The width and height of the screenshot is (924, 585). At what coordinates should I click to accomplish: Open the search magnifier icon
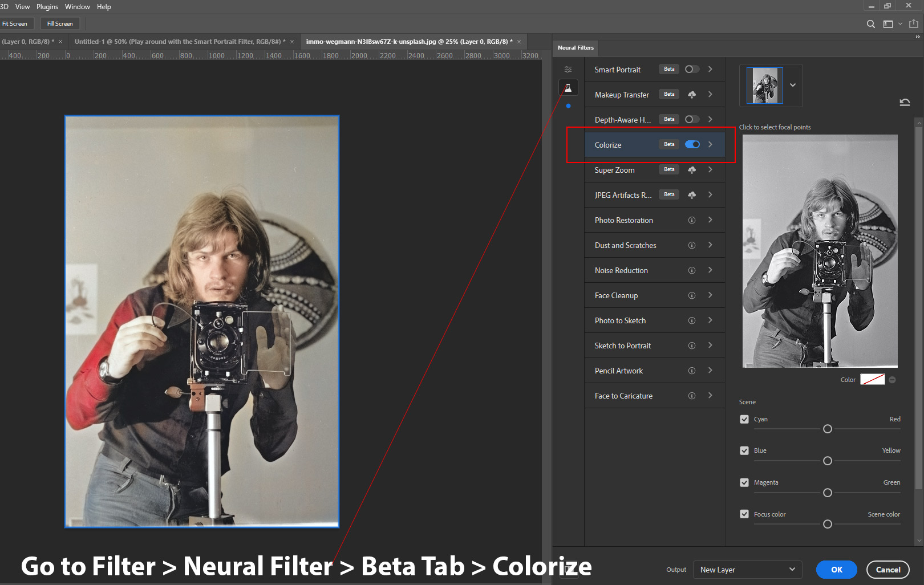870,24
